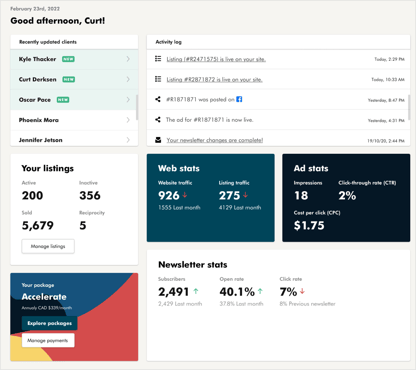Click green up arrow next to 2,491 subscribers
This screenshot has width=416, height=370.
coord(196,291)
